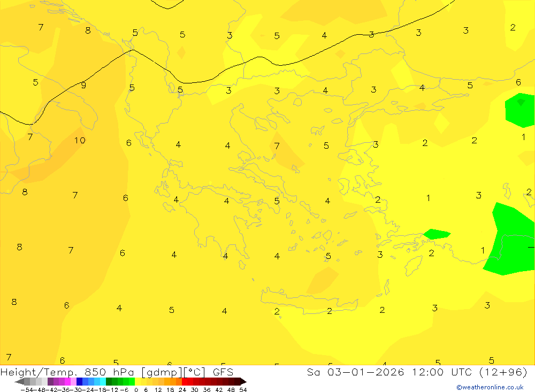Image resolution: width=535 pixels, height=392 pixels.
Task: Click the 54 label under the legend
Action: [x=243, y=390]
